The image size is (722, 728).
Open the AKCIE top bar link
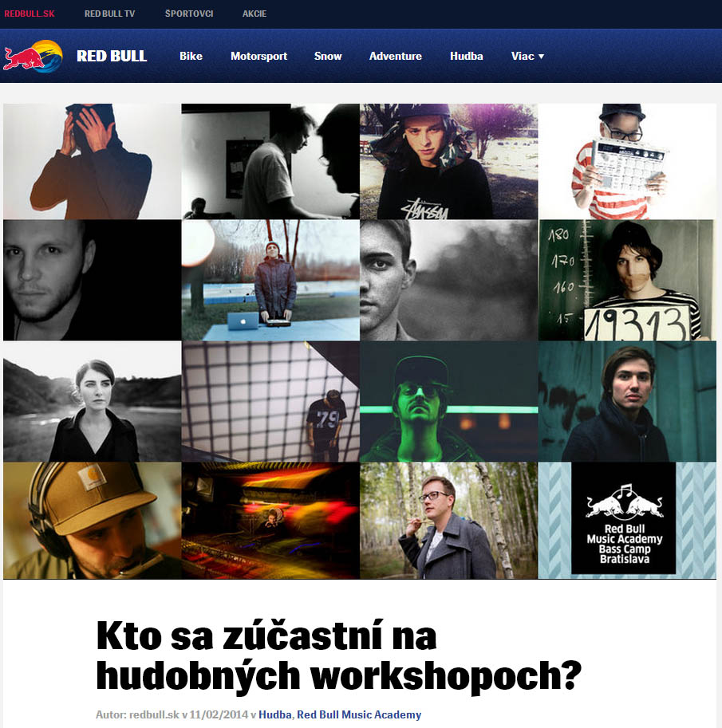click(254, 14)
